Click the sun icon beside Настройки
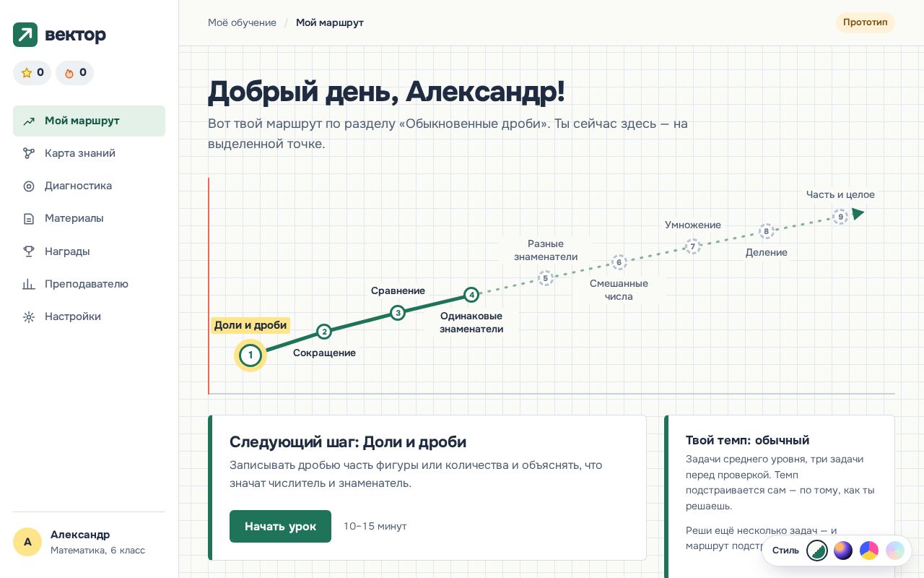This screenshot has width=924, height=578. (x=29, y=317)
